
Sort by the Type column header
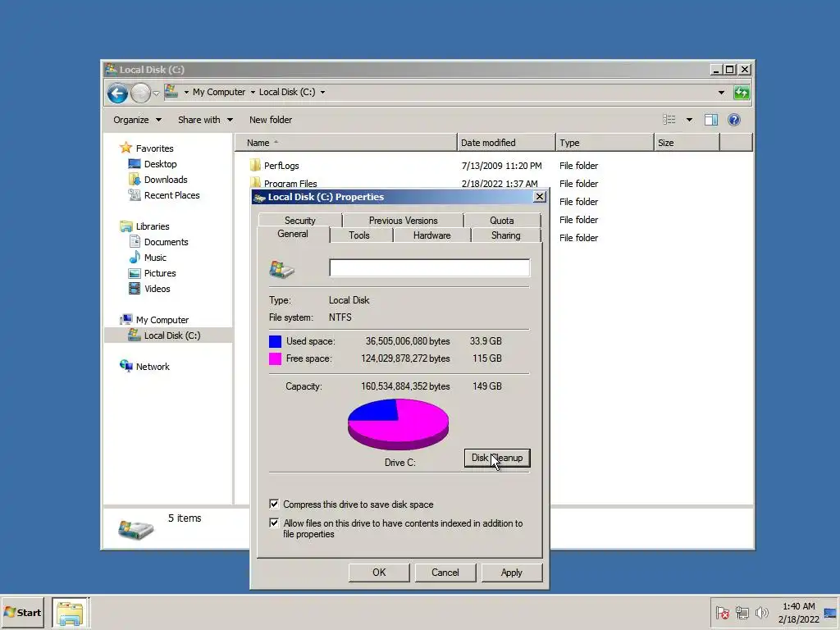click(x=605, y=143)
